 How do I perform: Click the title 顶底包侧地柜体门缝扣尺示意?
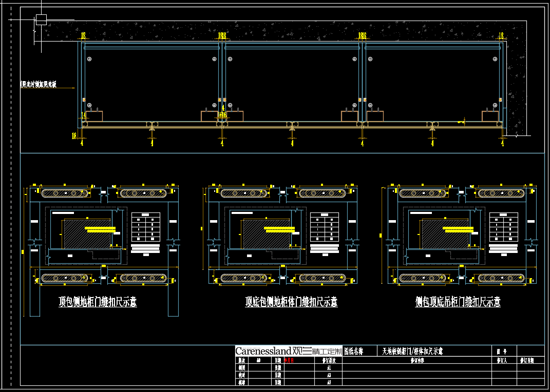click(291, 302)
